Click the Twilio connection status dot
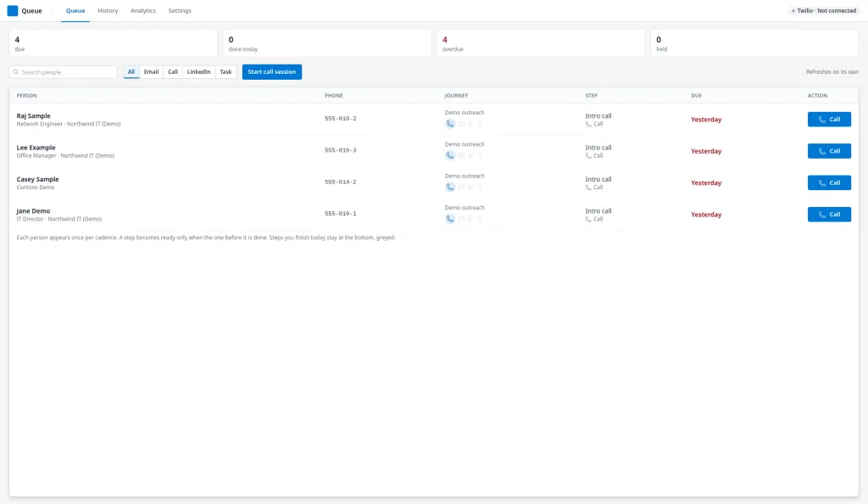This screenshot has width=868, height=504. [793, 10]
